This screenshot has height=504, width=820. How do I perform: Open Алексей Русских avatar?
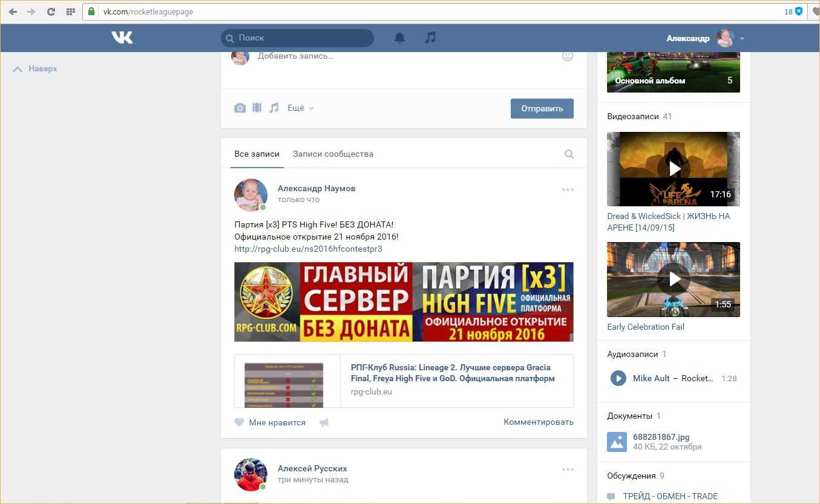251,474
